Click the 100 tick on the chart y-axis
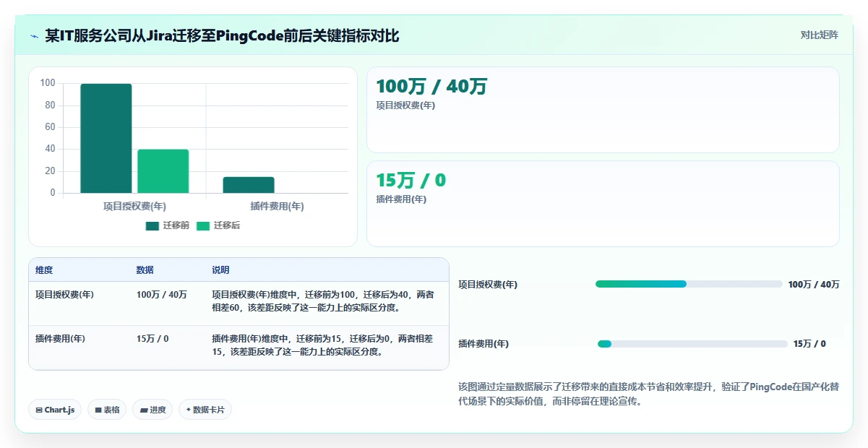Viewport: 868px width, 448px height. point(48,83)
